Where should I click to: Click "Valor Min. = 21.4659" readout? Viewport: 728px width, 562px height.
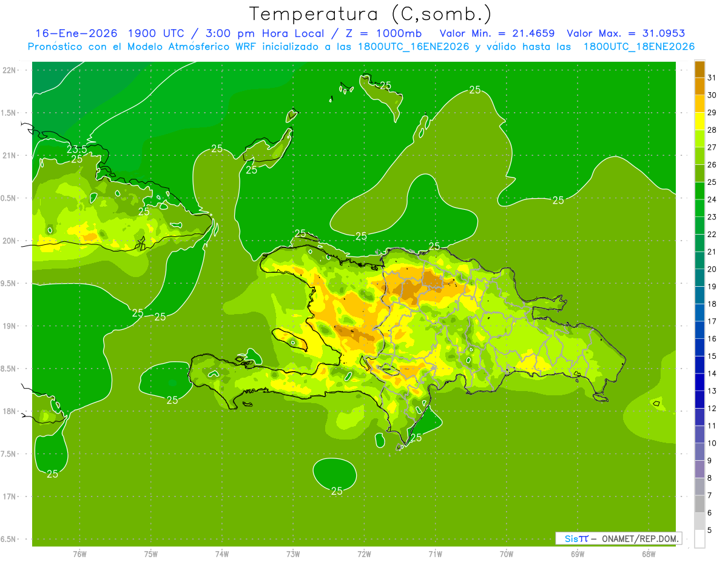(497, 33)
